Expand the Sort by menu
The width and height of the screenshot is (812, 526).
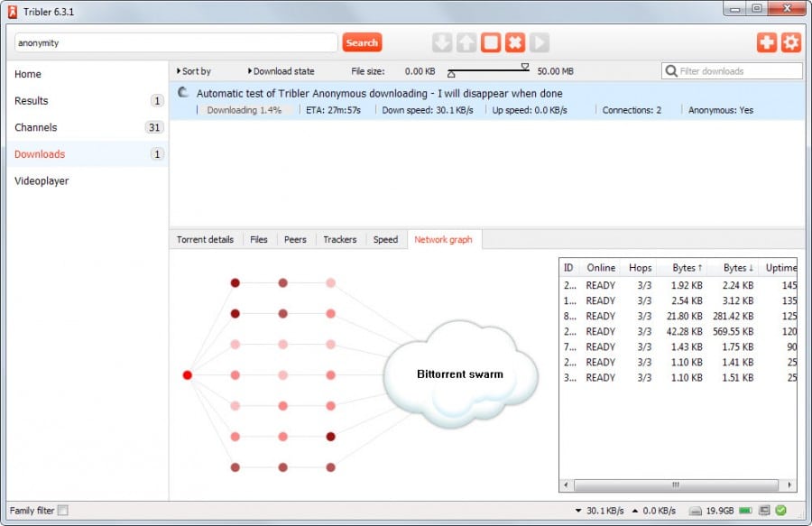click(x=194, y=71)
